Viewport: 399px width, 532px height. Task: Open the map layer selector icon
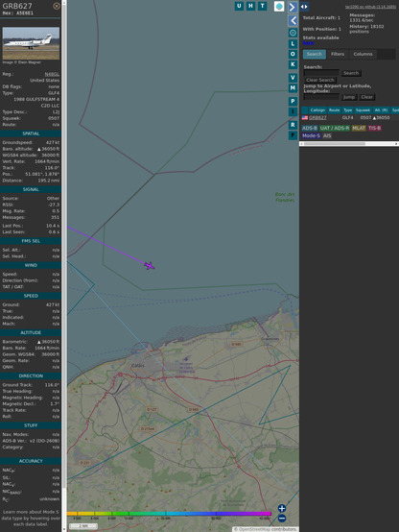pyautogui.click(x=279, y=6)
